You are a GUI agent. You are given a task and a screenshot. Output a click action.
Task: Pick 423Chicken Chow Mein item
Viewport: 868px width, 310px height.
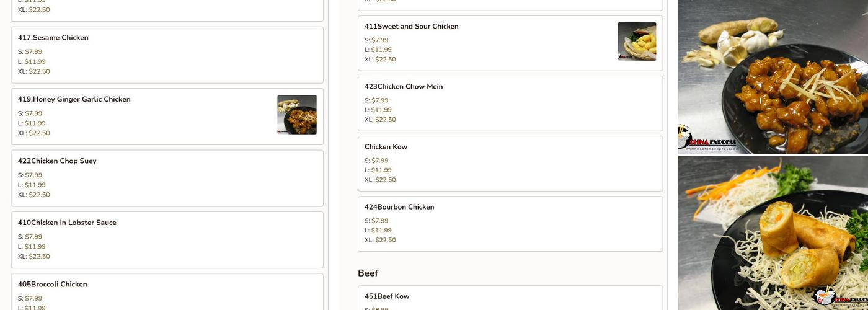point(404,87)
